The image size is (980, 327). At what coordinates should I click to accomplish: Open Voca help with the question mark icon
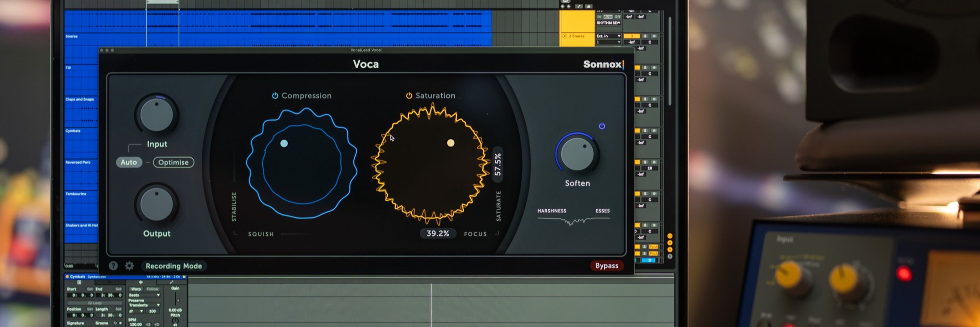(113, 266)
